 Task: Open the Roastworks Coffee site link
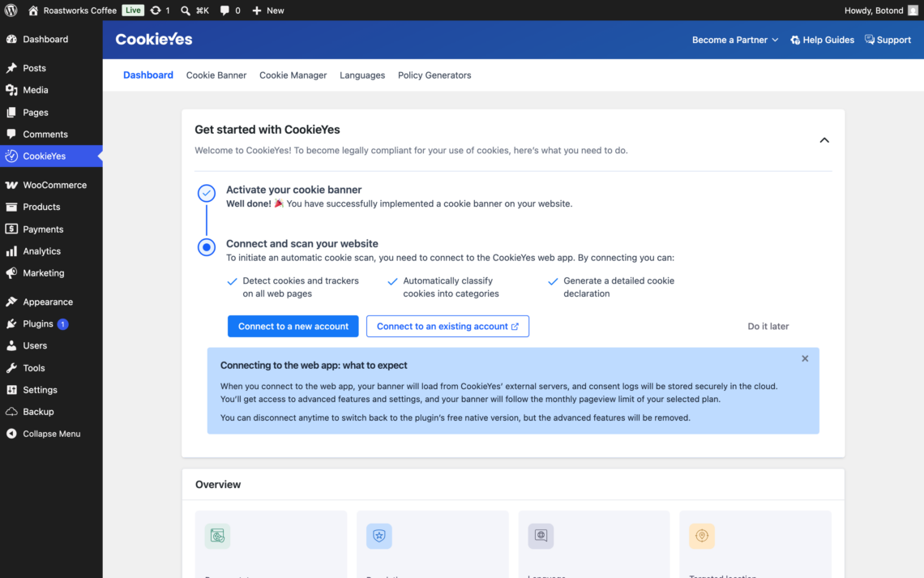pyautogui.click(x=72, y=10)
